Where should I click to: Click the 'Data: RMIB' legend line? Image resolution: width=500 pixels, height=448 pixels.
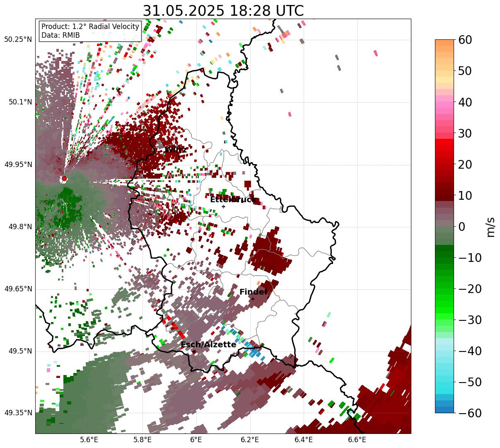pos(60,35)
